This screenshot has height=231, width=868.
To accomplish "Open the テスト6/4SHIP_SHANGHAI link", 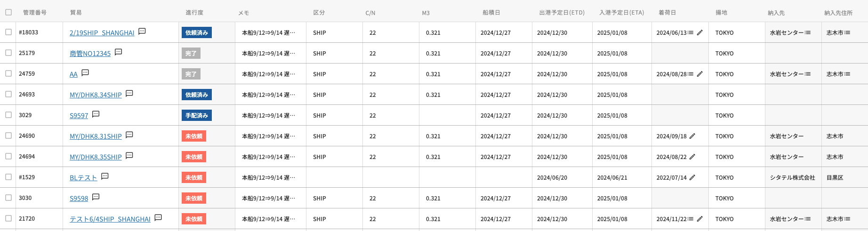I will (110, 219).
